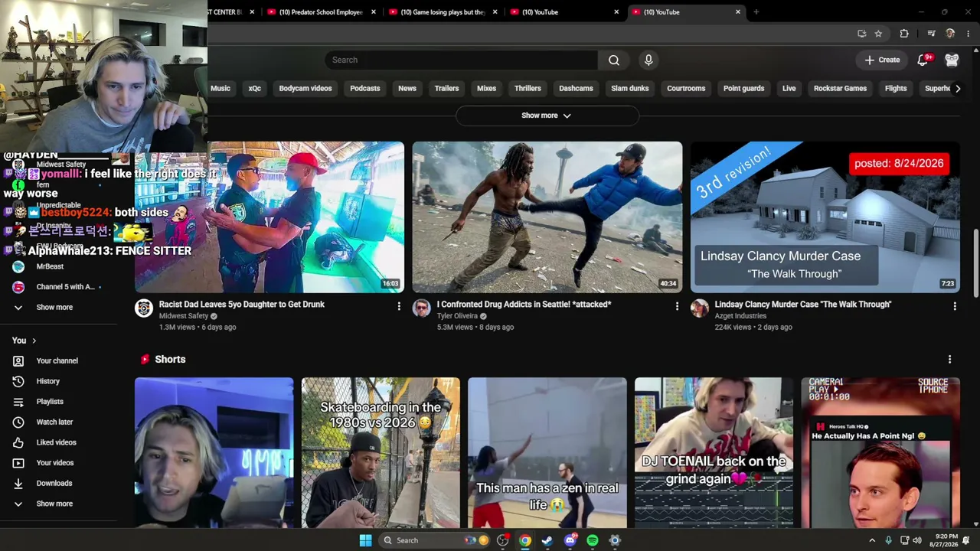Play the Lindsay Clancy Walk Through thumbnail
The height and width of the screenshot is (551, 980).
click(x=825, y=217)
